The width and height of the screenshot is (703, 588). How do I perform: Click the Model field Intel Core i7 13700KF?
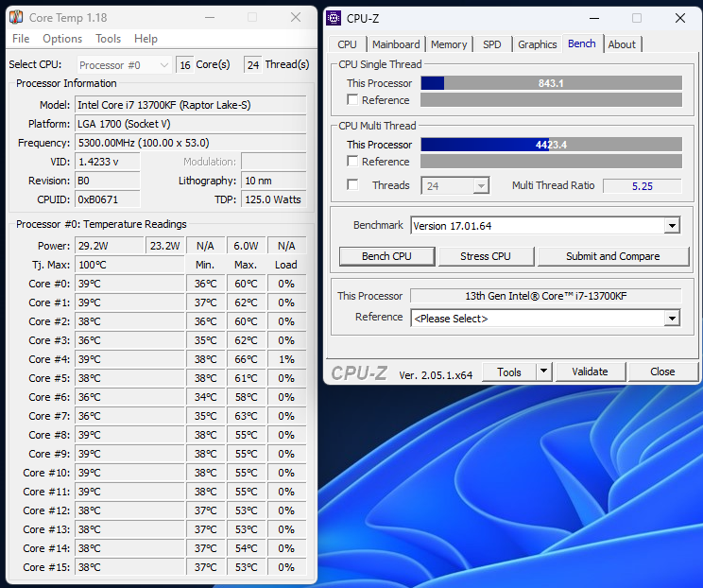[x=191, y=105]
